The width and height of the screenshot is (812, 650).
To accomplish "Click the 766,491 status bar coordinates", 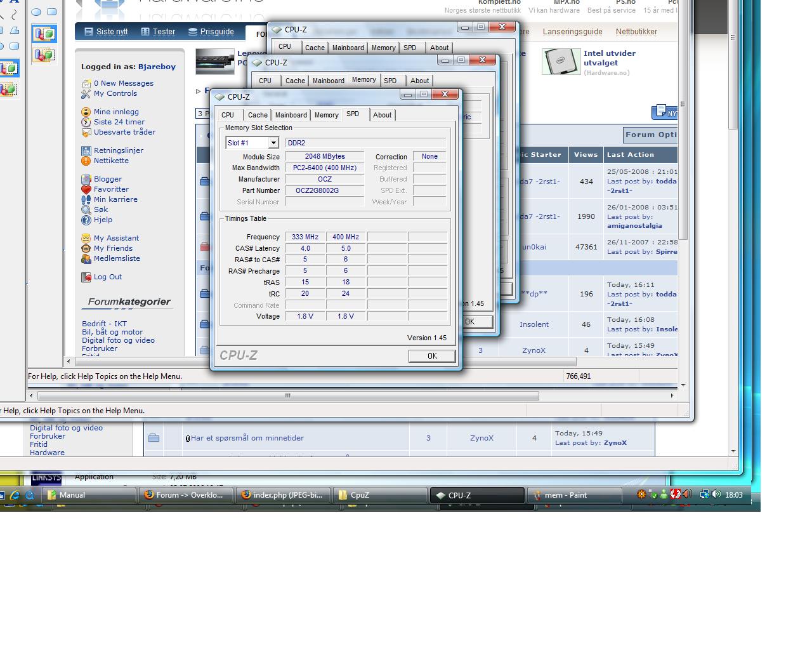I will tap(579, 376).
